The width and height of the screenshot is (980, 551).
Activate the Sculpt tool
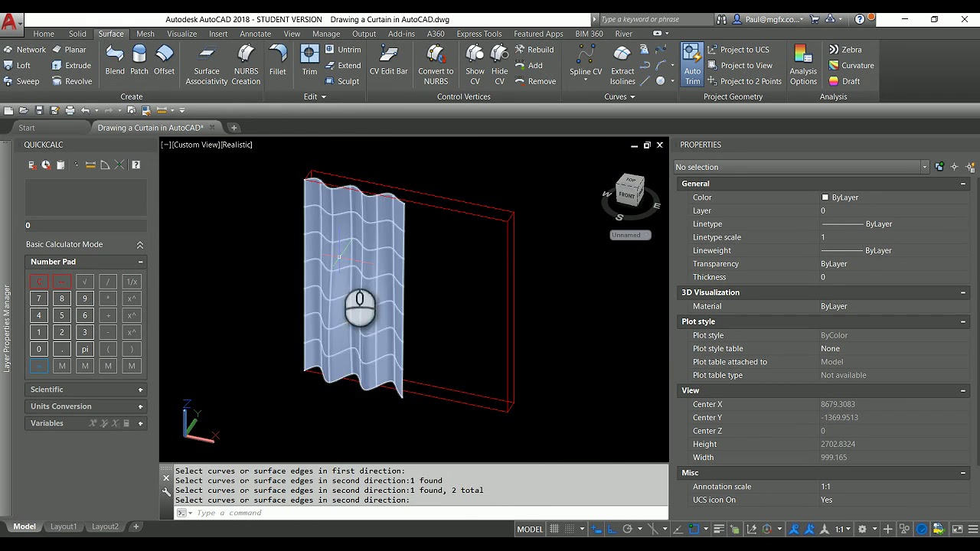coord(341,81)
